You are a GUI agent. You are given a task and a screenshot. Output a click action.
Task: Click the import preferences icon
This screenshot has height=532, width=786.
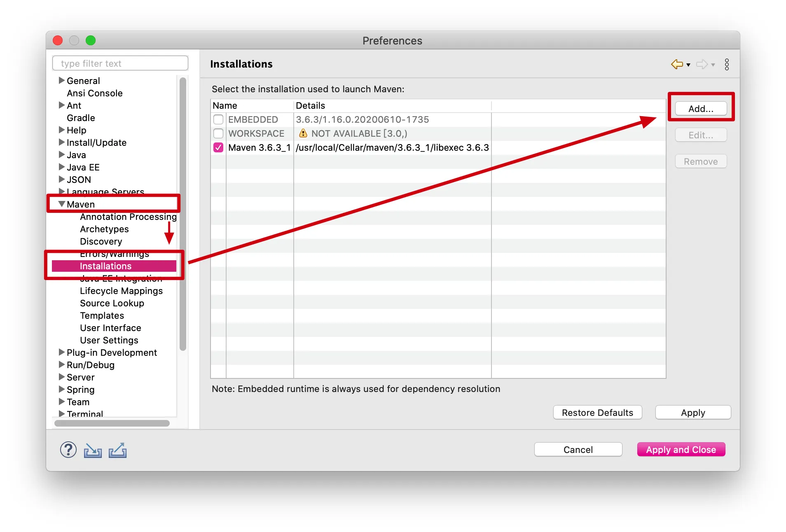[93, 450]
